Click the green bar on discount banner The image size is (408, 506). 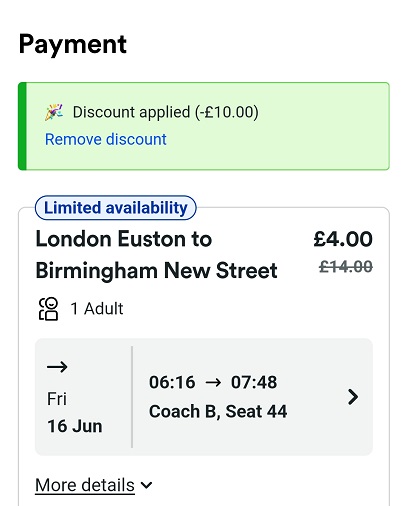tap(22, 126)
